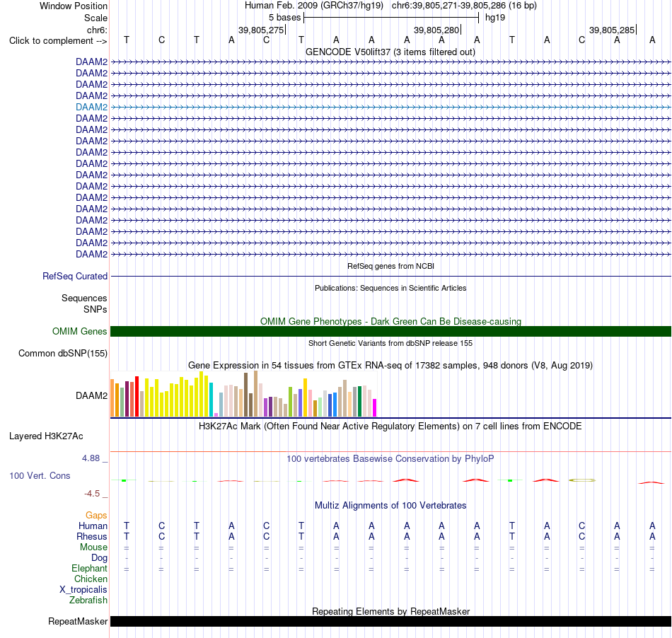Image resolution: width=672 pixels, height=638 pixels.
Task: Click the black RepeatMasker element bar
Action: coord(390,621)
